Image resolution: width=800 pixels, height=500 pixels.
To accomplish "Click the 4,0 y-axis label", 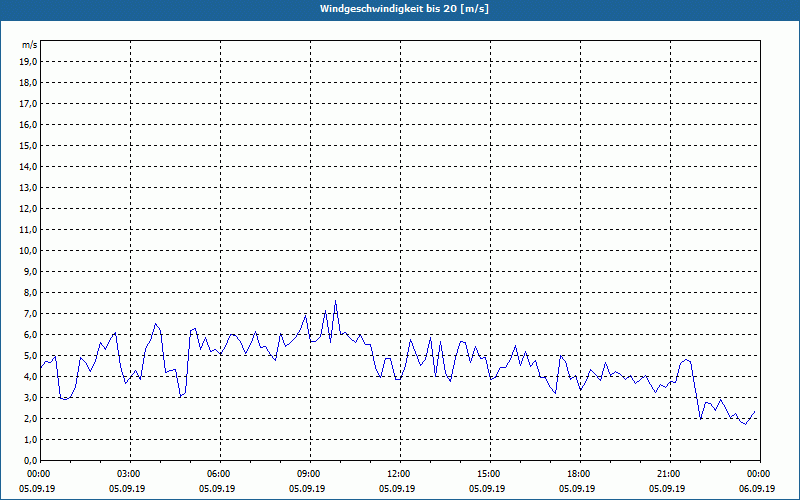I will (30, 377).
